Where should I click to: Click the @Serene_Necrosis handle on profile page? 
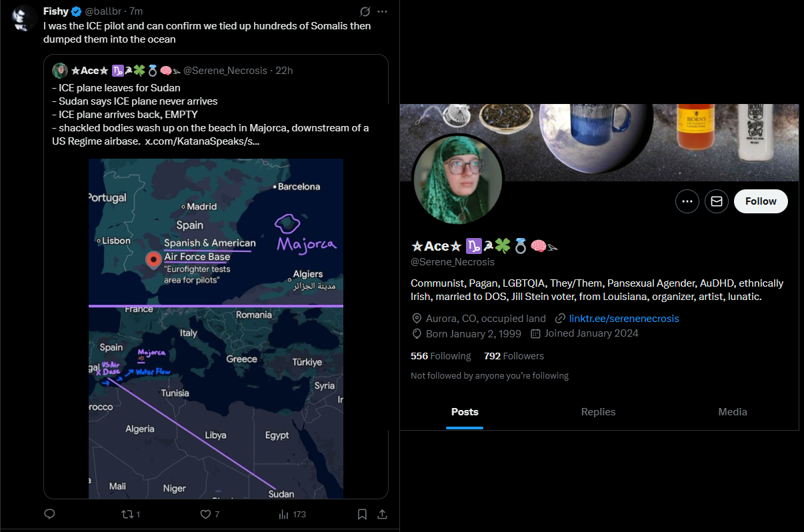pyautogui.click(x=453, y=262)
